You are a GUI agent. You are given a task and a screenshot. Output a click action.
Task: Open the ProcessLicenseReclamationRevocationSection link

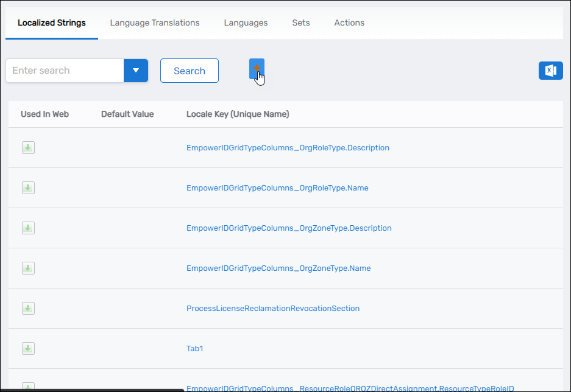pyautogui.click(x=273, y=308)
